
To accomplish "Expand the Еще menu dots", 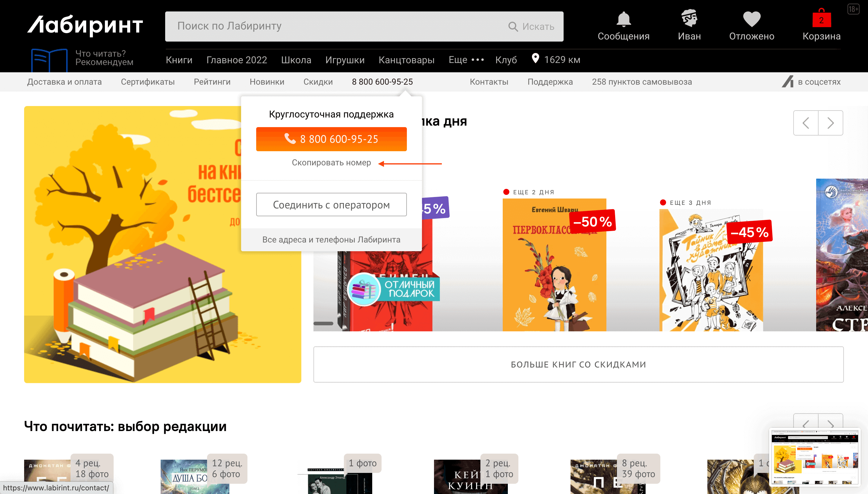I will click(x=478, y=60).
